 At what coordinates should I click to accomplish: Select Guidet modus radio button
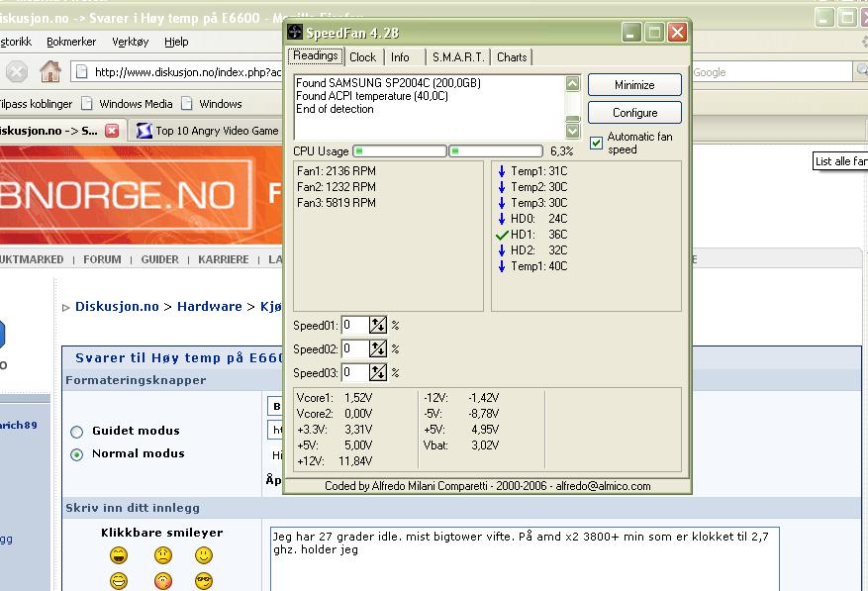point(77,432)
